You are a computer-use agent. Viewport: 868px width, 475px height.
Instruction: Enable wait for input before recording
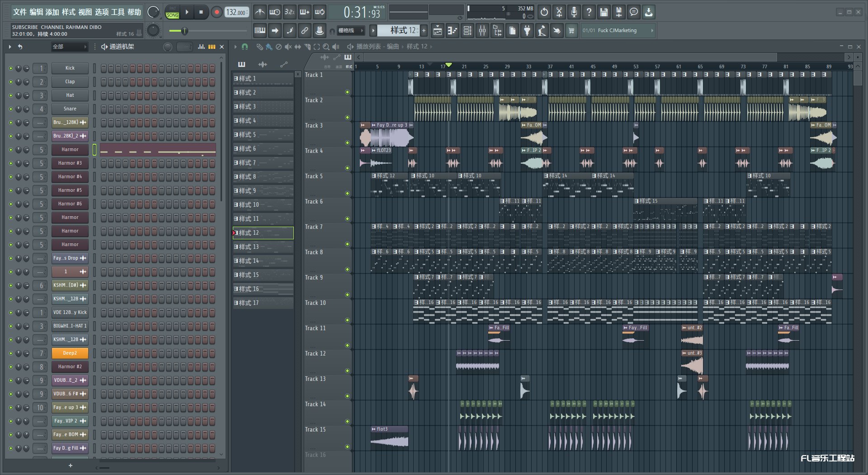coord(274,12)
